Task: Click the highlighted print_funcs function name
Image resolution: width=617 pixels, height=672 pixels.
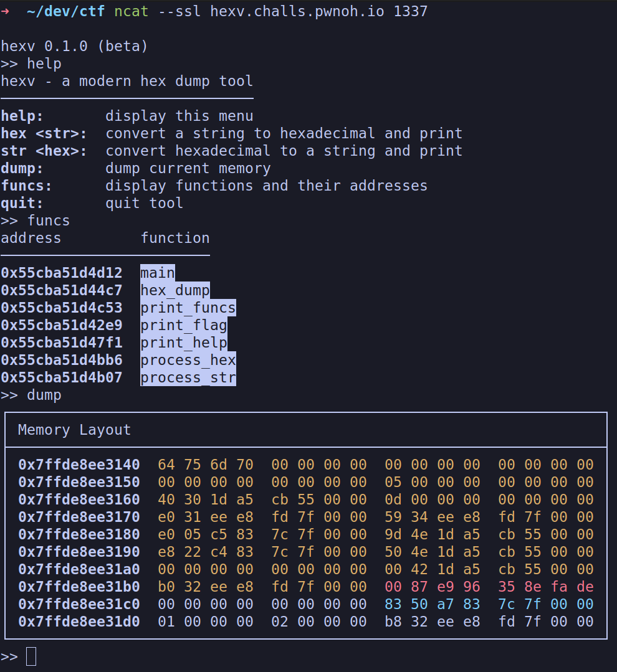Action: 188,308
